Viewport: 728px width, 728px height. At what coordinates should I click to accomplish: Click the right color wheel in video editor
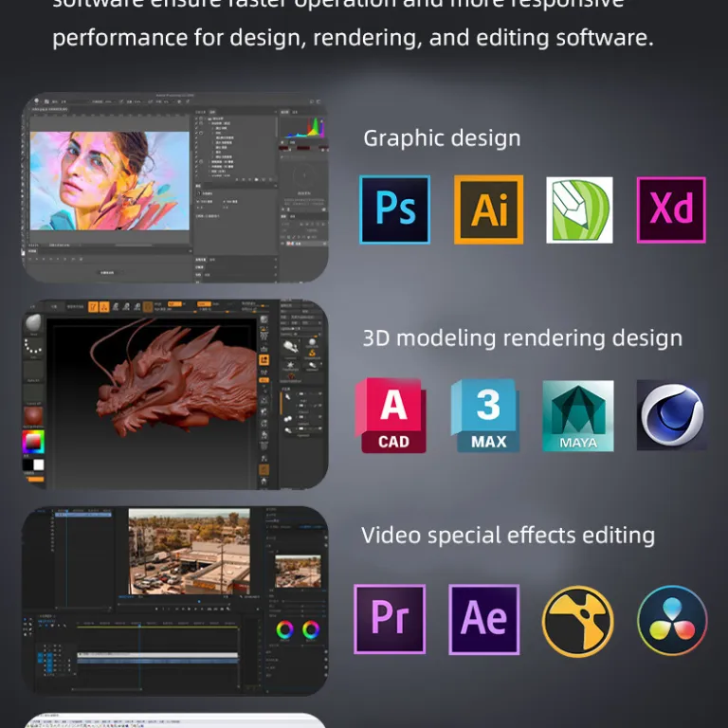(x=311, y=629)
